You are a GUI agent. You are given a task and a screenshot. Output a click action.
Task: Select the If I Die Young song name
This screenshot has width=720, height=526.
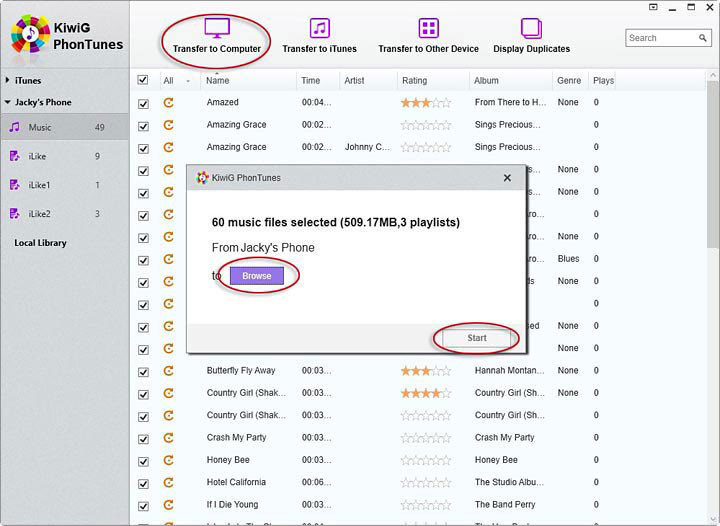[232, 504]
